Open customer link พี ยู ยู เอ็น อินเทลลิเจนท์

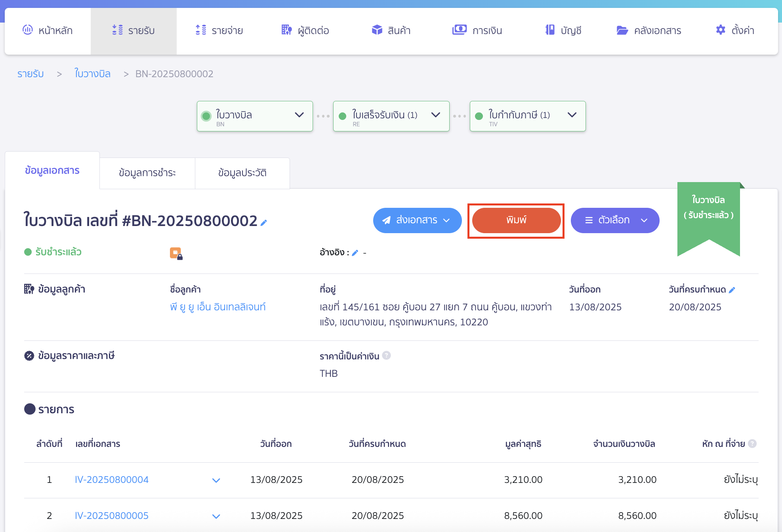[217, 307]
